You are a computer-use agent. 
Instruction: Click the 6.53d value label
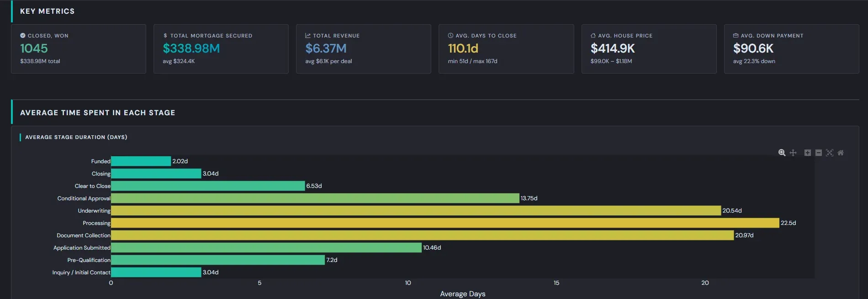(314, 186)
